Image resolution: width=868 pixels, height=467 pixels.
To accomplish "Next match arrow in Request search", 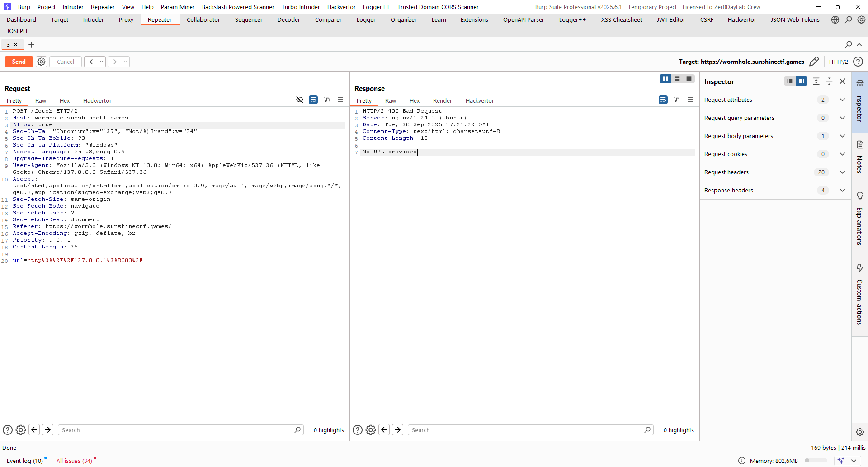I will 47,430.
